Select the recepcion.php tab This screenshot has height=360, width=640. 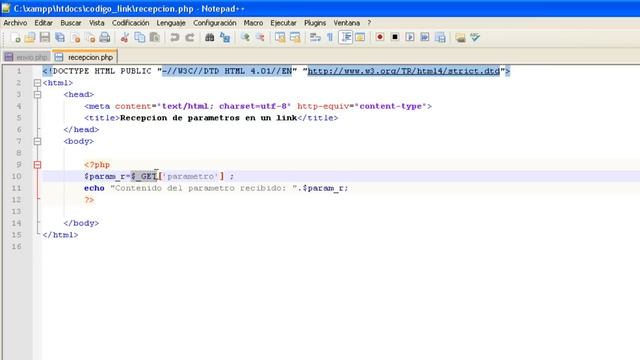(x=85, y=57)
